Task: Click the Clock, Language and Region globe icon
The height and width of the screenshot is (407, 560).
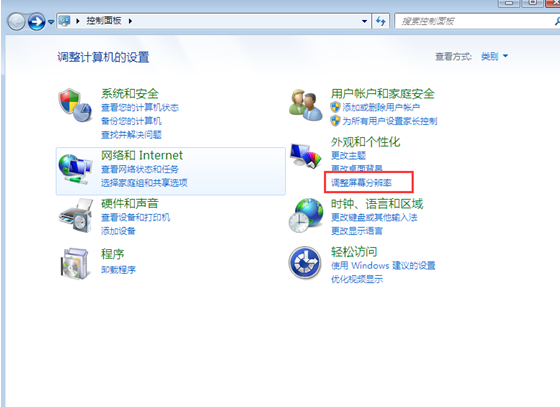Action: tap(306, 216)
